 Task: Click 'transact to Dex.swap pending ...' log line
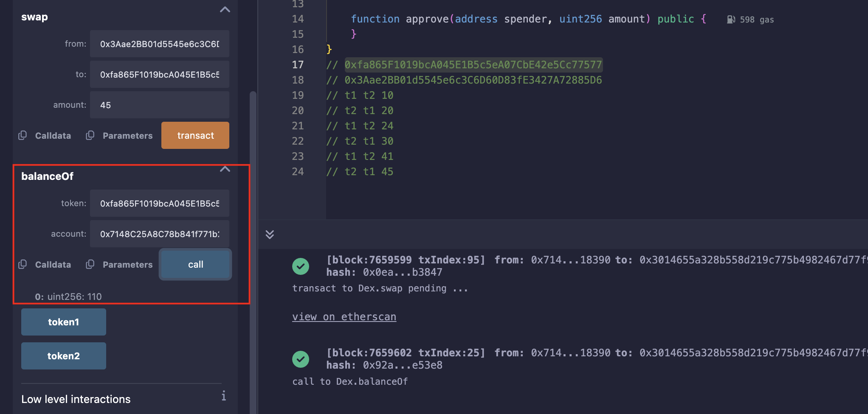pyautogui.click(x=380, y=288)
